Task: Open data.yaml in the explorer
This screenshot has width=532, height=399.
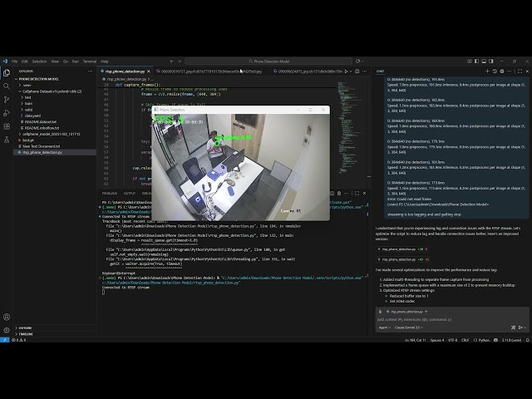Action: click(32, 116)
